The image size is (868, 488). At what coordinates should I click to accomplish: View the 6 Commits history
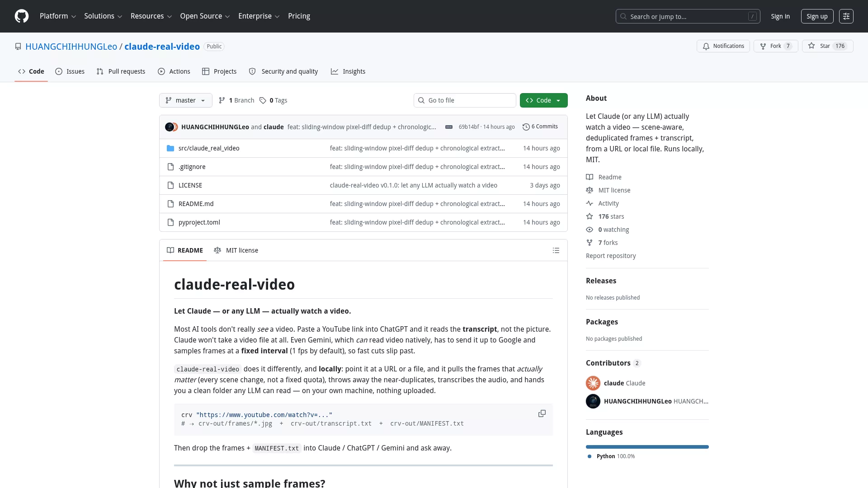tap(540, 127)
